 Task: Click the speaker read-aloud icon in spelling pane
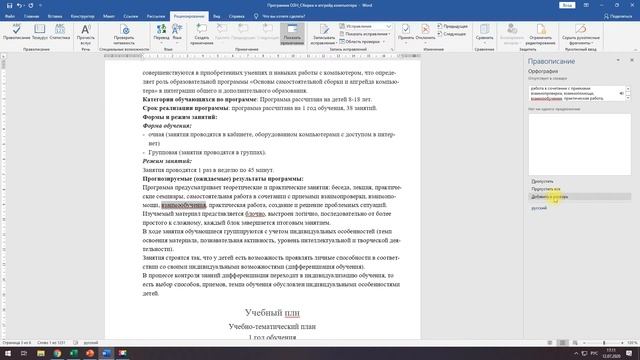point(621,93)
